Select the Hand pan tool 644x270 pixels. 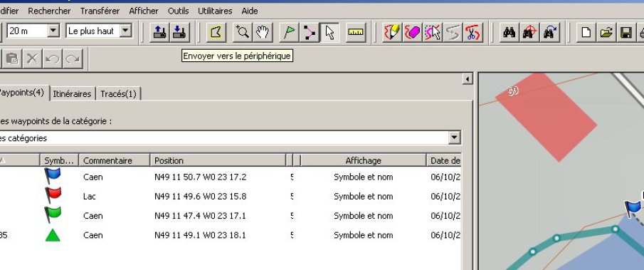pyautogui.click(x=263, y=32)
